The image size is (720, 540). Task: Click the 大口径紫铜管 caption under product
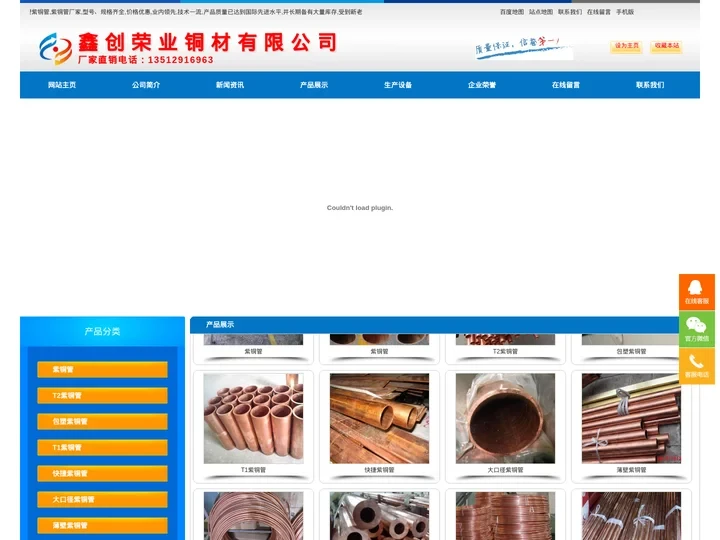tap(505, 470)
